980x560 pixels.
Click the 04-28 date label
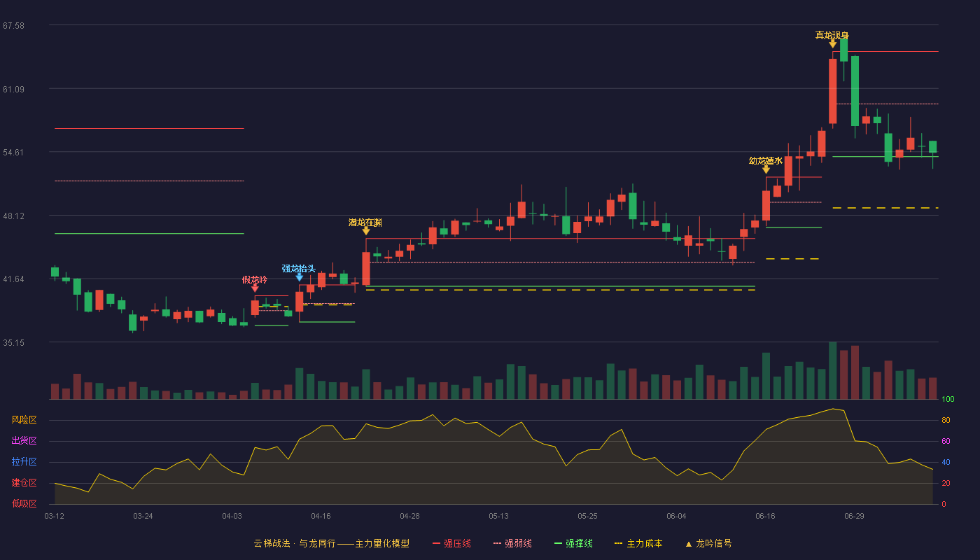click(x=409, y=516)
